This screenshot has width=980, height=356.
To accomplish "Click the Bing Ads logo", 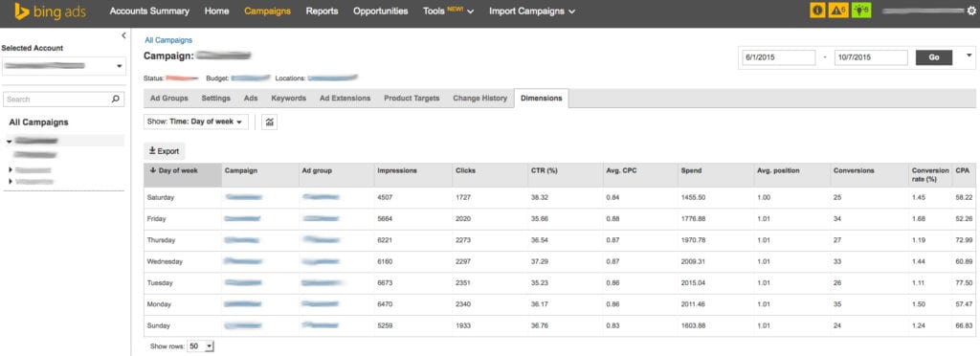I will pos(50,11).
